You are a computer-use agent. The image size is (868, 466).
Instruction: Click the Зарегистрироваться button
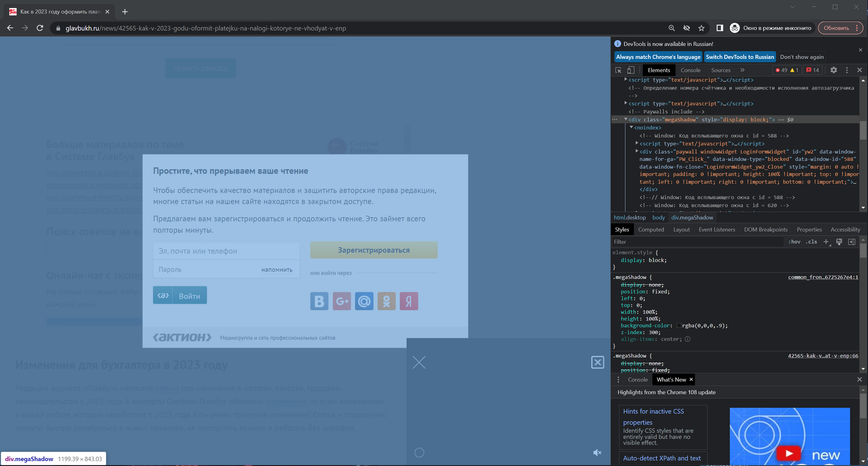click(373, 250)
